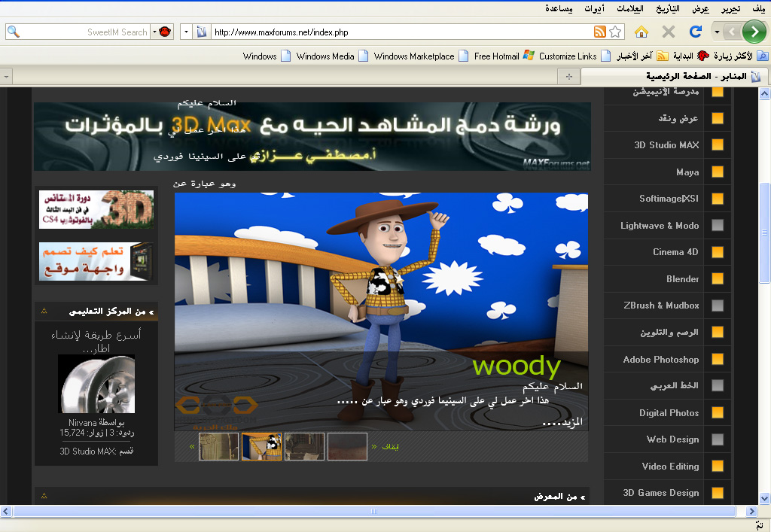This screenshot has width=771, height=532.
Task: Click the yellow square beside Maya
Action: point(718,172)
